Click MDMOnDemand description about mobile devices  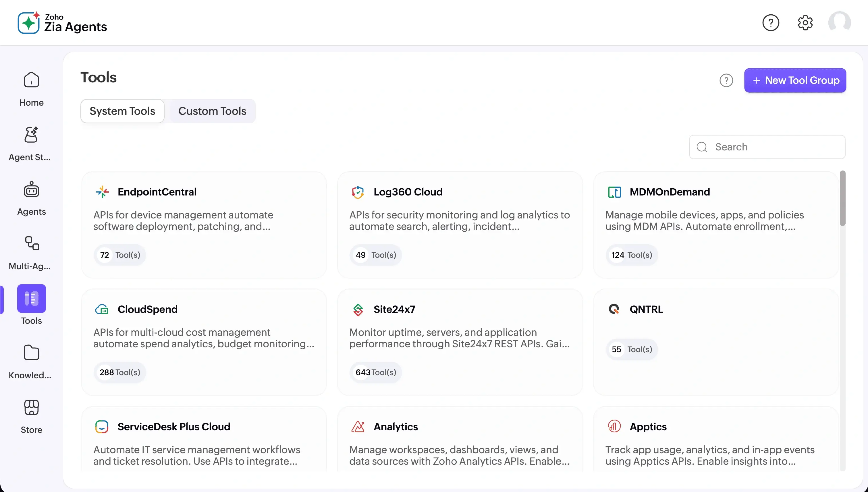point(704,221)
